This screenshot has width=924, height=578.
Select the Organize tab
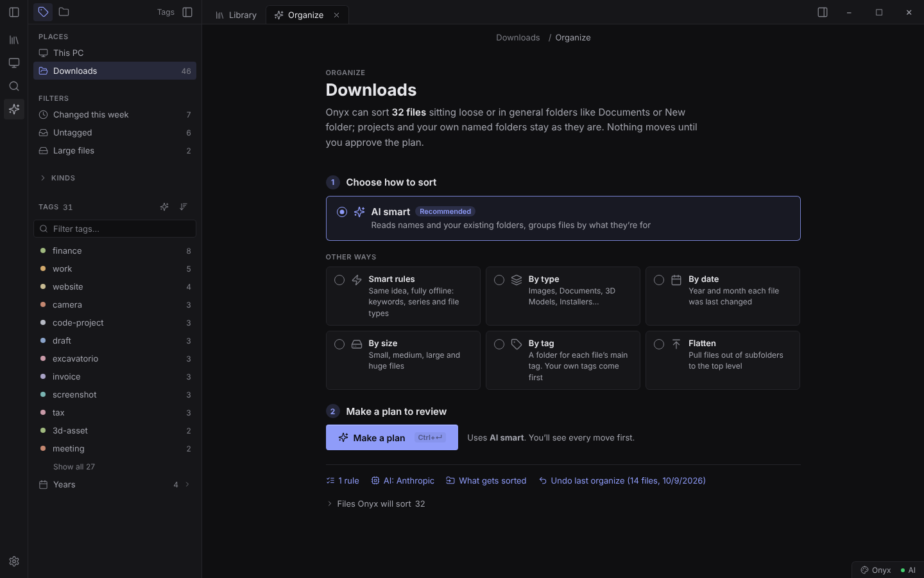click(307, 15)
